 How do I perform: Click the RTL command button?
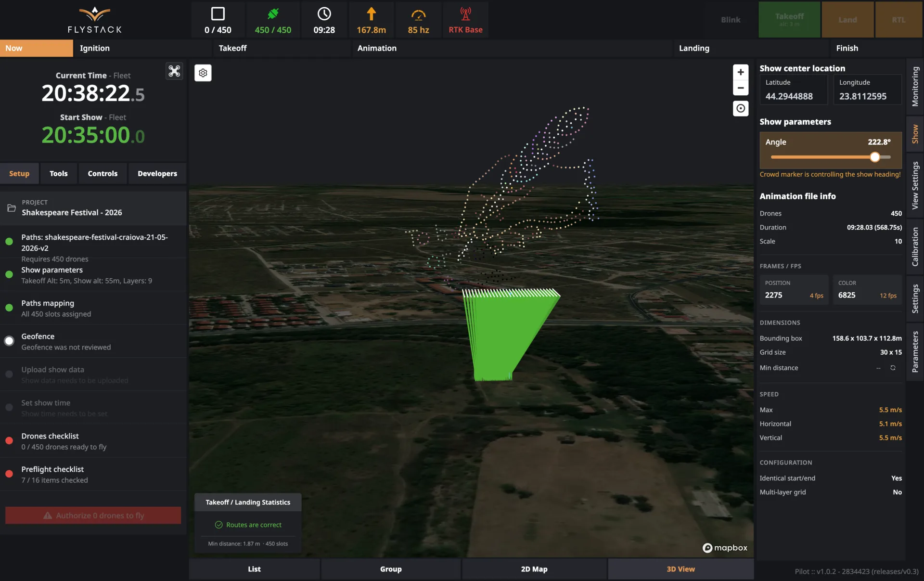point(898,19)
